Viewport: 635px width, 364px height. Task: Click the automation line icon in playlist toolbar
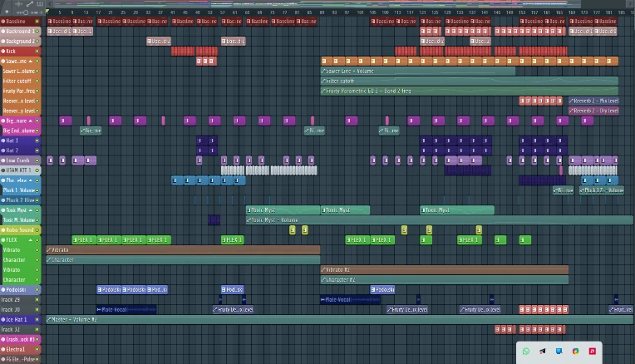30,4
